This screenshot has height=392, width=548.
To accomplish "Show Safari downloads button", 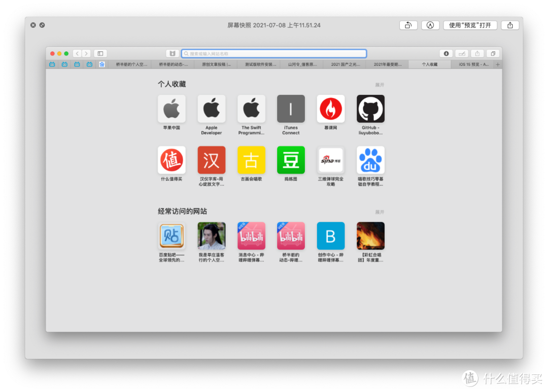I will coord(446,53).
